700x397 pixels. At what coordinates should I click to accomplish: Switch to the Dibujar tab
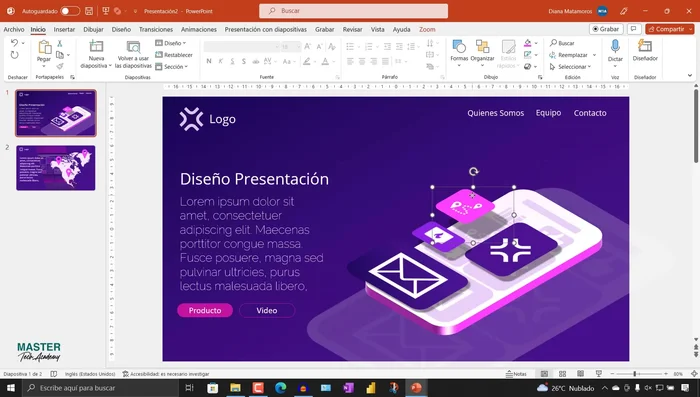(93, 29)
